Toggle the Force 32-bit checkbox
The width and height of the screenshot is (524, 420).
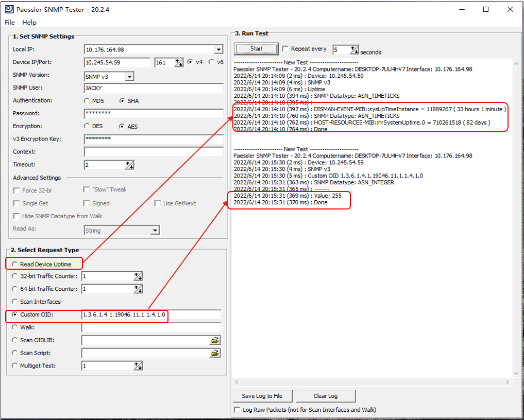click(16, 190)
